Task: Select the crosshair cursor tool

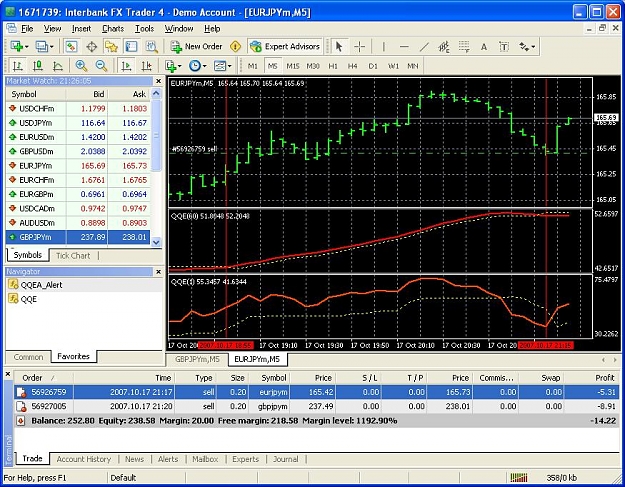Action: click(x=359, y=47)
